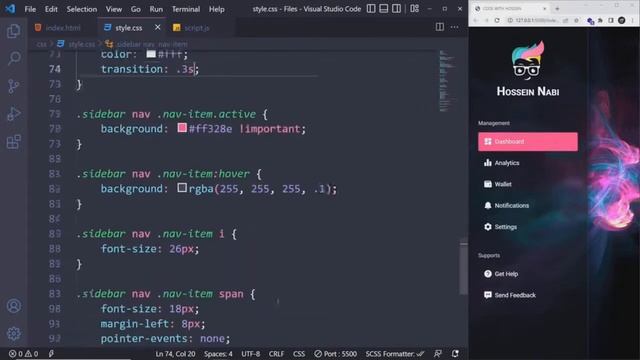This screenshot has width=640, height=360.
Task: Click the Hossein Nabi avatar logo
Action: click(528, 60)
